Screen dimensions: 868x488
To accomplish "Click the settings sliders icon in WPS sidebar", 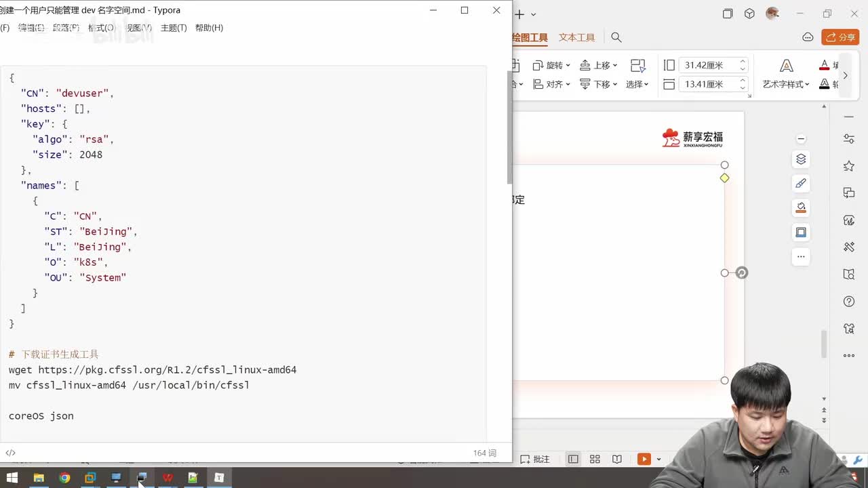I will pyautogui.click(x=848, y=138).
